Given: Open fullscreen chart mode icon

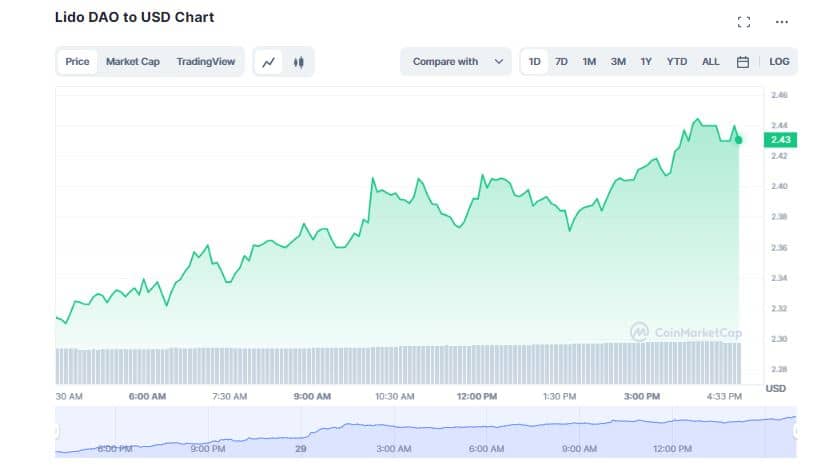Looking at the screenshot, I should 744,22.
